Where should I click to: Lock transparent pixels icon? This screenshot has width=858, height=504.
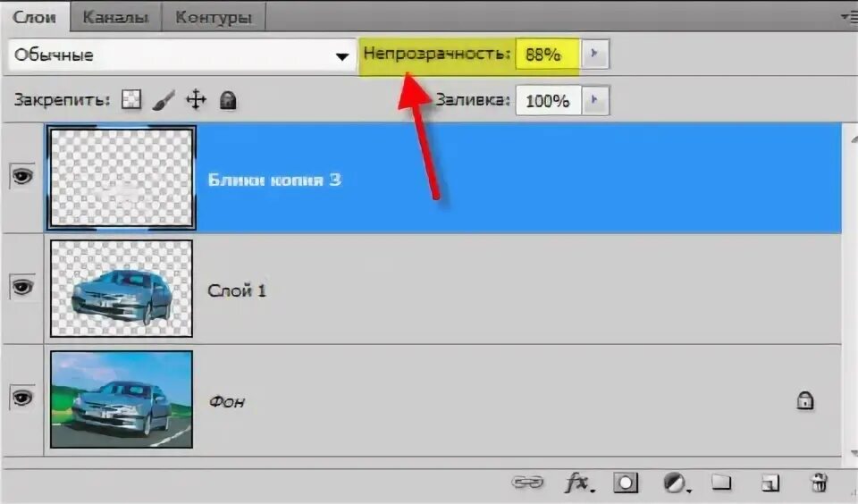pyautogui.click(x=131, y=99)
